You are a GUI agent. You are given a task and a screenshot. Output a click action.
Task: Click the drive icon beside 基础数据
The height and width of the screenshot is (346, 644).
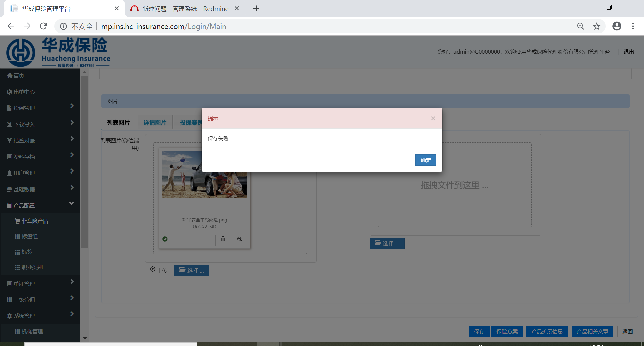(x=10, y=189)
